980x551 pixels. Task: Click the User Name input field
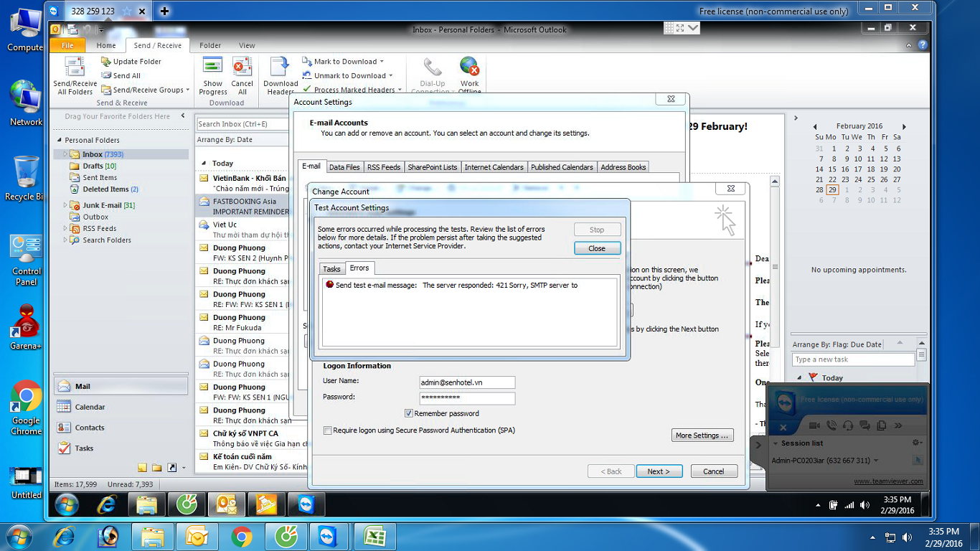click(x=467, y=382)
